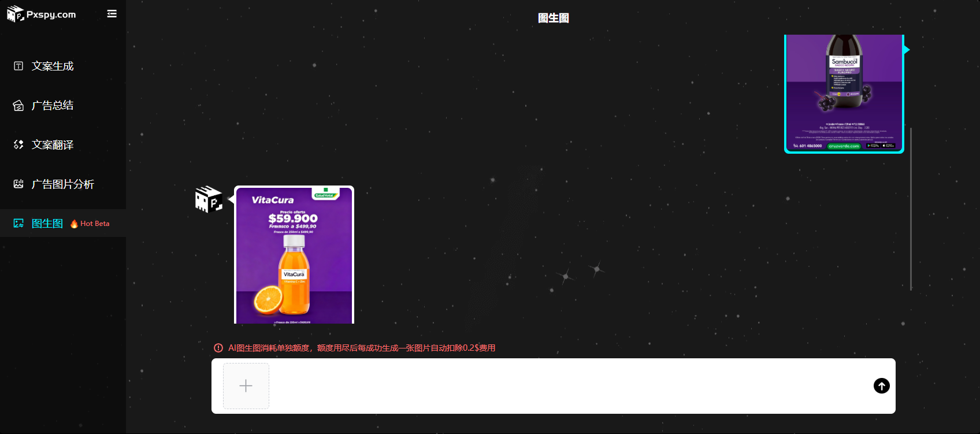This screenshot has height=434, width=980.
Task: Click the red warning notice icon
Action: coord(218,348)
